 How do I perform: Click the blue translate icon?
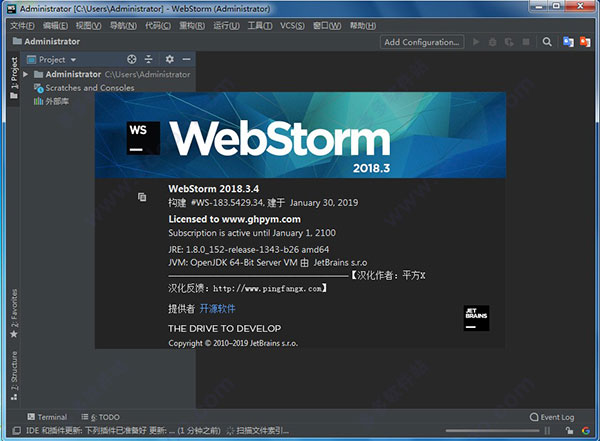[x=568, y=42]
